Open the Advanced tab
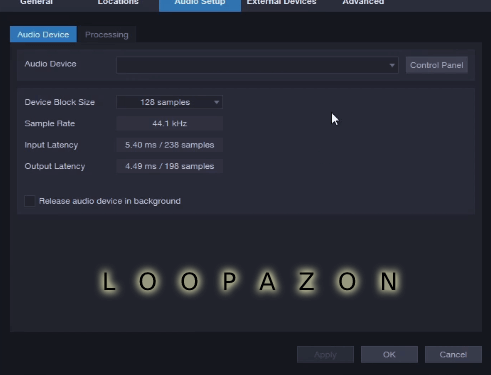Image resolution: width=491 pixels, height=375 pixels. [363, 3]
